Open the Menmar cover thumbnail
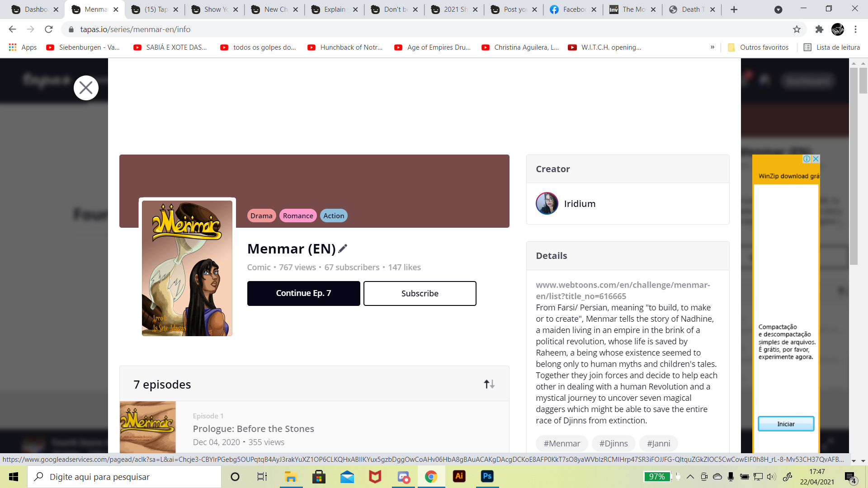 pyautogui.click(x=187, y=268)
